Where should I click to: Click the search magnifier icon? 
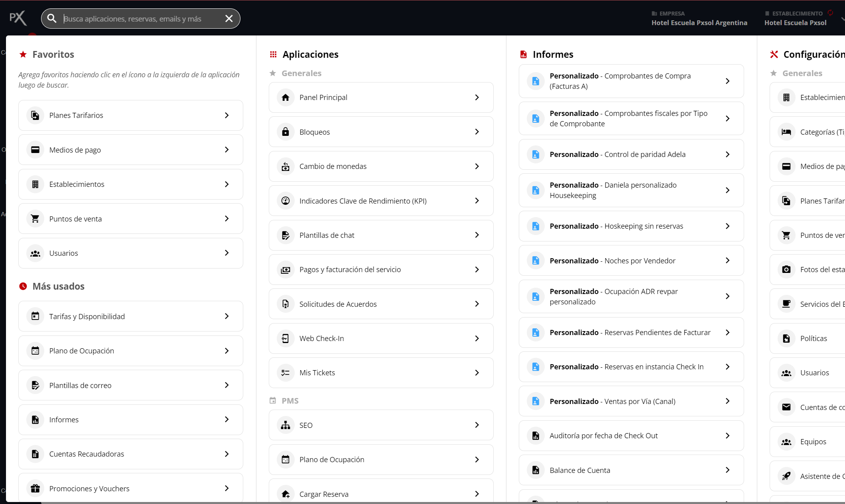click(52, 19)
